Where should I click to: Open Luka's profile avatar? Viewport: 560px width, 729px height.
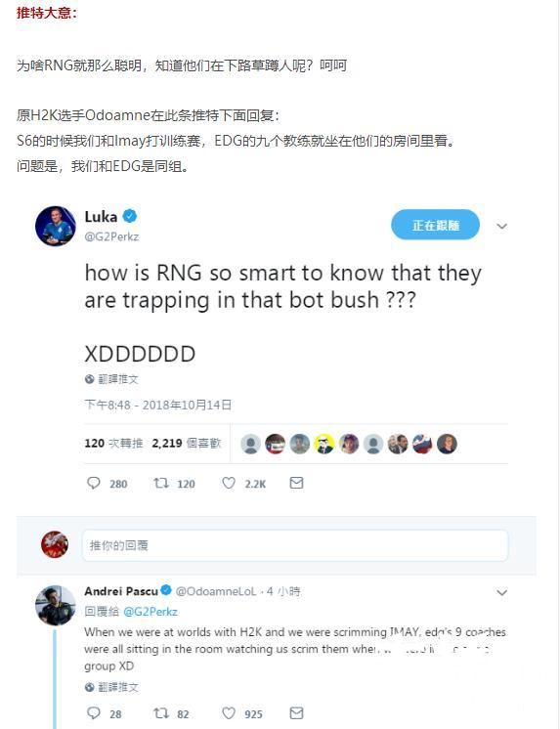pos(56,226)
